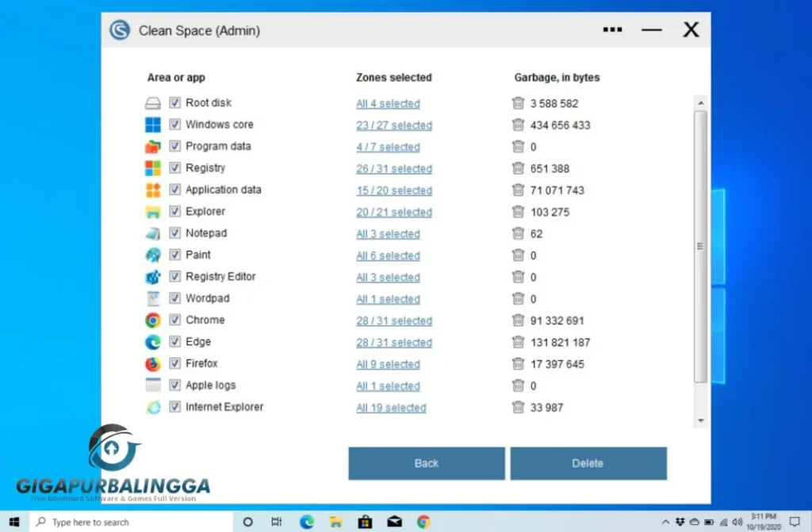The width and height of the screenshot is (812, 532).
Task: Click the scrollbar down arrow
Action: (x=700, y=419)
